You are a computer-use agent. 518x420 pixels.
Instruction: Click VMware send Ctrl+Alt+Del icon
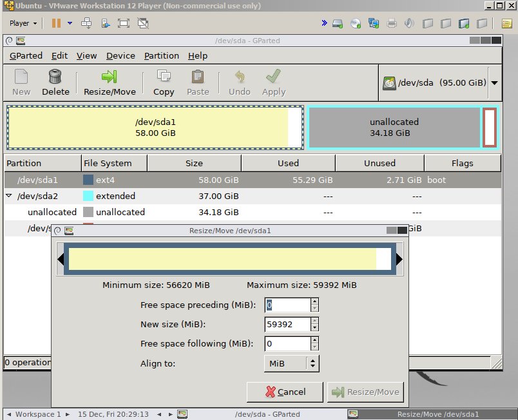click(x=86, y=23)
